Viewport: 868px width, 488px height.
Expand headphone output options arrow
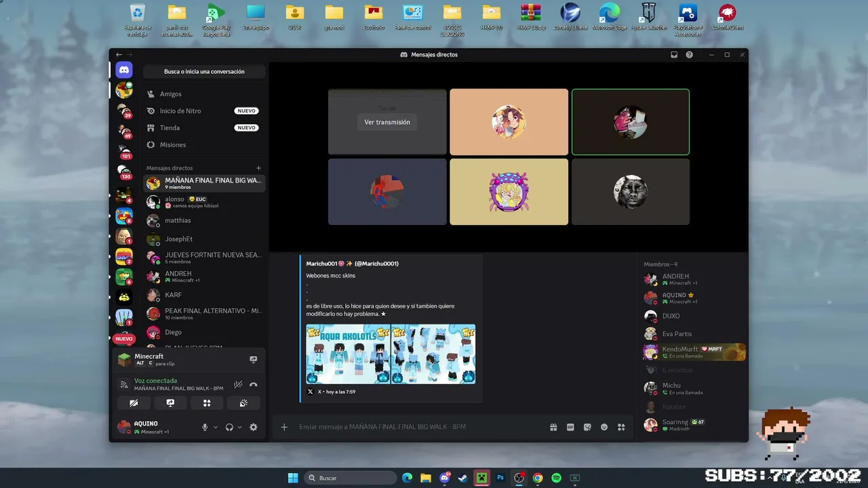(x=239, y=427)
